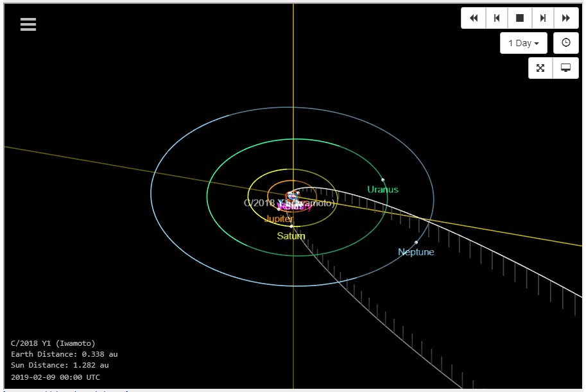The height and width of the screenshot is (392, 586).
Task: Toggle the fullscreen expand icon
Action: (x=540, y=68)
